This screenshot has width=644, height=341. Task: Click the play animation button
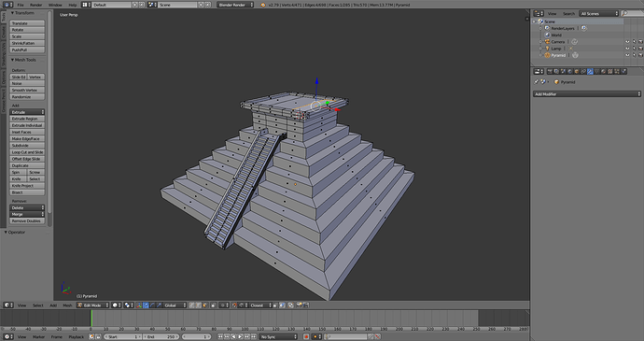point(240,337)
